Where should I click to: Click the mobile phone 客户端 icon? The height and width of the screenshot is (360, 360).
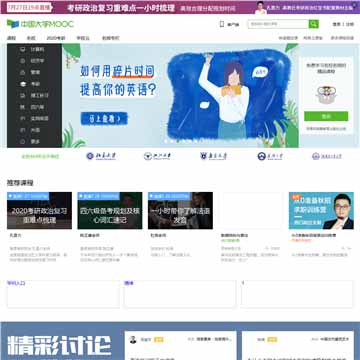click(x=222, y=24)
